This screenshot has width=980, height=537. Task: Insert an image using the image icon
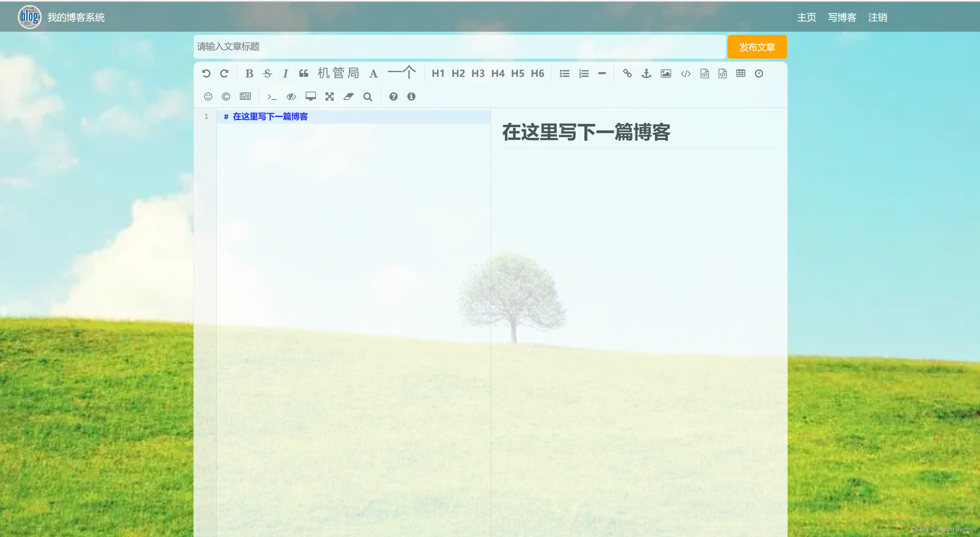[666, 73]
